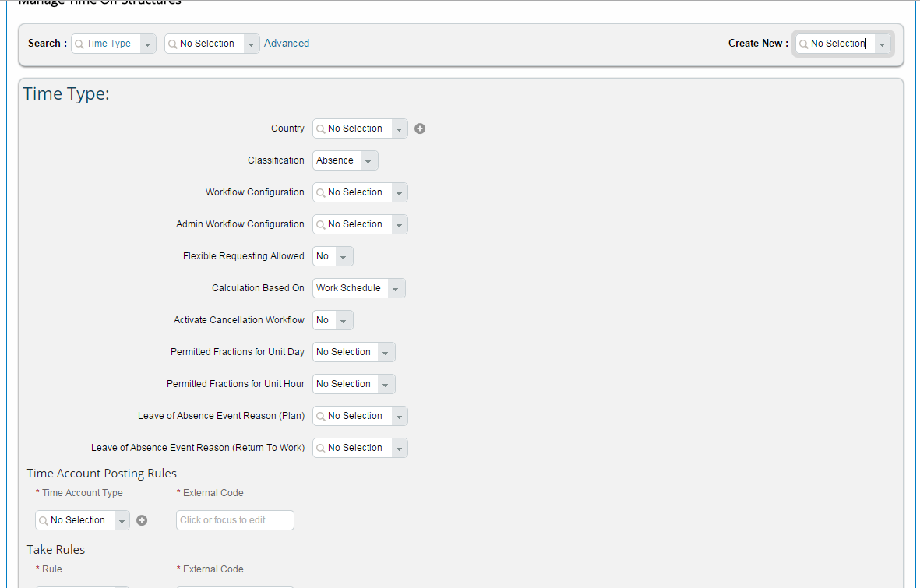Click the plus icon next to Country
Viewport: 920px width, 588px height.
[420, 129]
